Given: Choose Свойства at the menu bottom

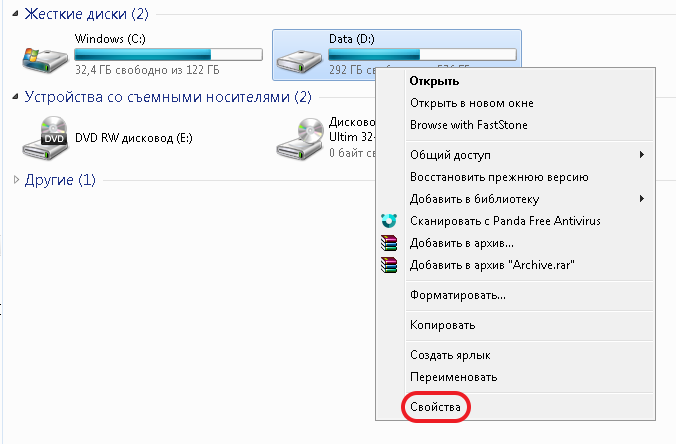Looking at the screenshot, I should tap(435, 407).
